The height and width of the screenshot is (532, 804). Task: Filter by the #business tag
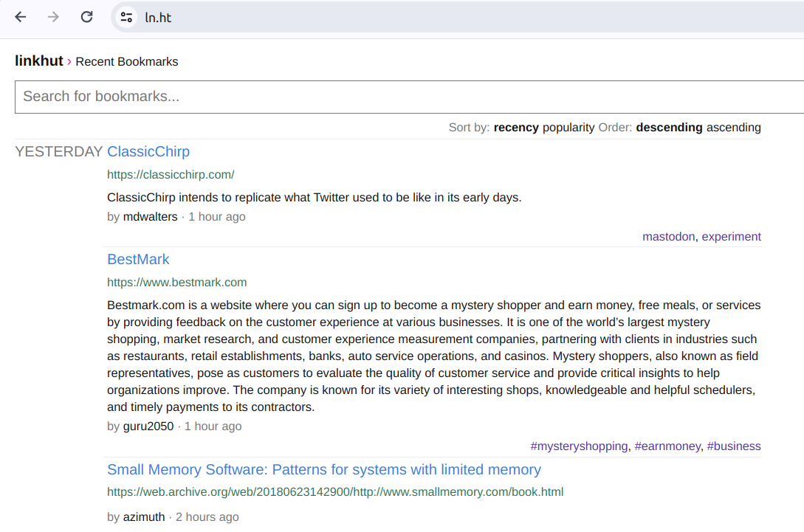734,446
